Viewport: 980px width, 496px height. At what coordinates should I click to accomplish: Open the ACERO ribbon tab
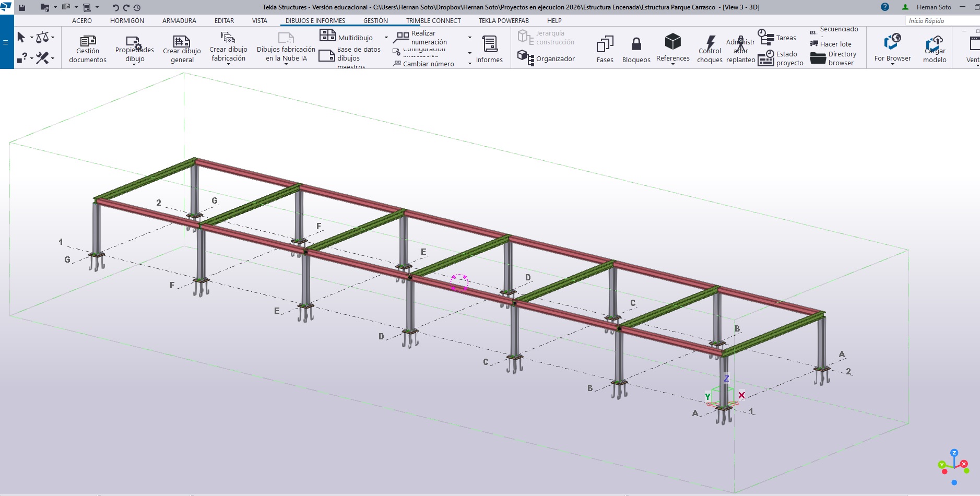(82, 21)
